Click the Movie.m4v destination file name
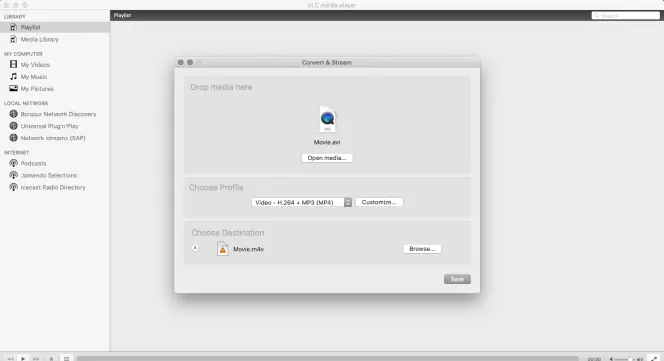Screen dimensions: 664x361 click(x=249, y=249)
